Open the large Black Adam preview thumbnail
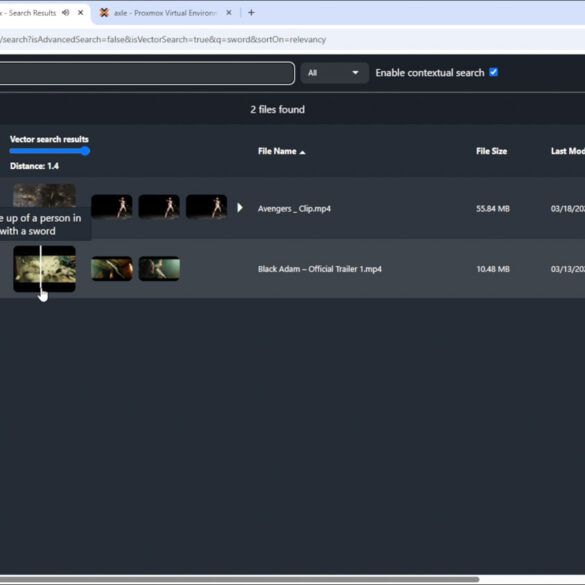This screenshot has width=585, height=585. click(44, 269)
